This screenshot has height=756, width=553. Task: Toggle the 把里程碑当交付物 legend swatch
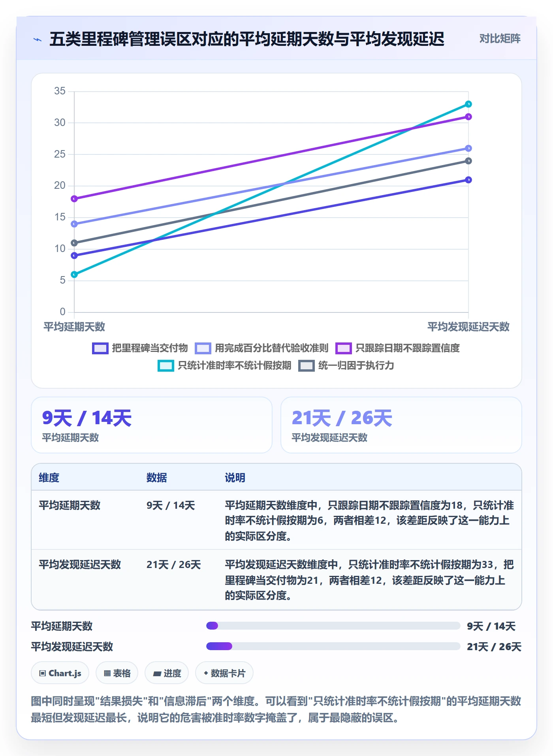(x=100, y=348)
